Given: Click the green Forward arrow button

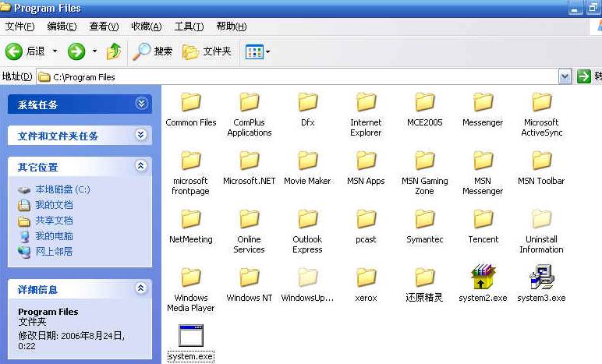Looking at the screenshot, I should pyautogui.click(x=76, y=51).
